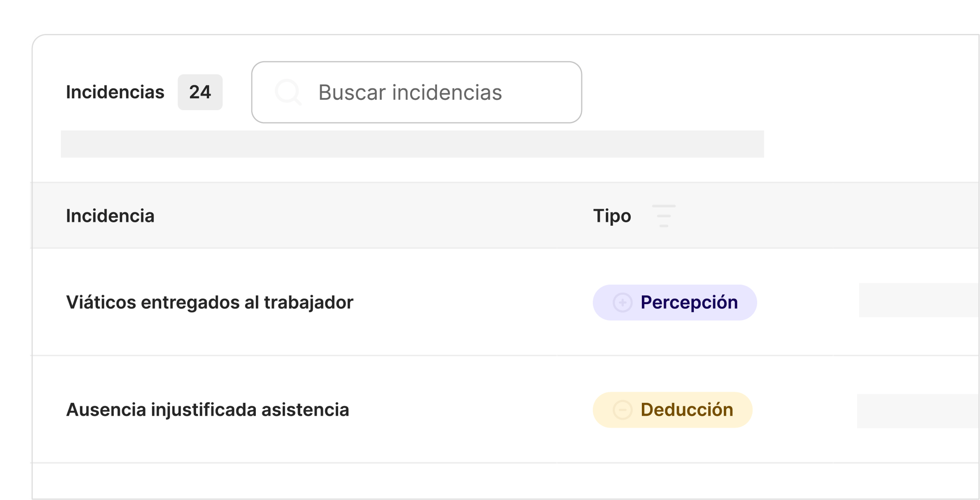The height and width of the screenshot is (500, 980).
Task: Open the Ausencia injustificada asistencia row
Action: (x=208, y=410)
